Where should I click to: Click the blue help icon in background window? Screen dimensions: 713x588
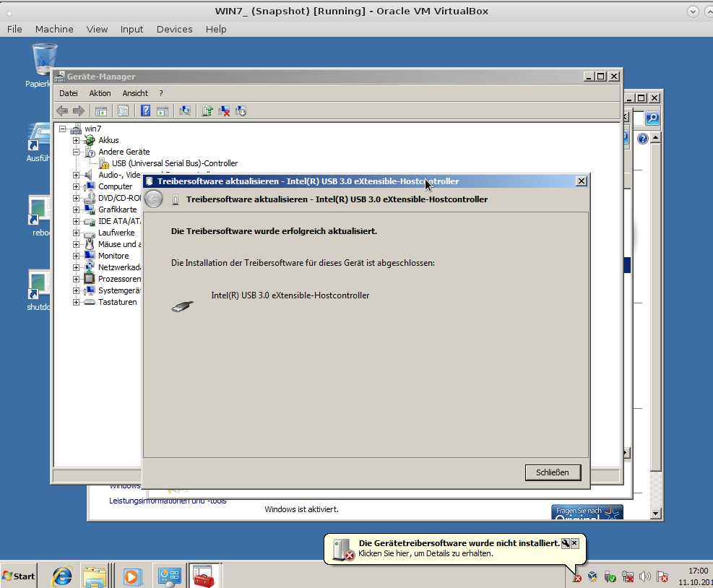point(642,139)
